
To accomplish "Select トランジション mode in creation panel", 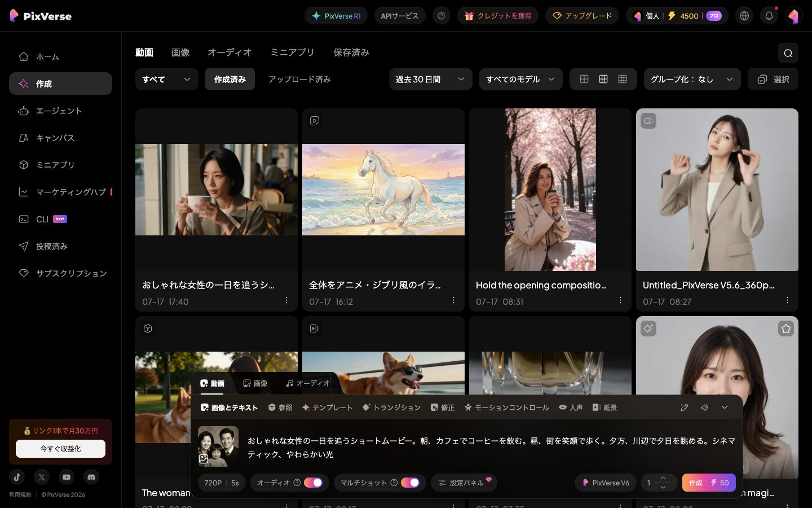I will coord(392,407).
